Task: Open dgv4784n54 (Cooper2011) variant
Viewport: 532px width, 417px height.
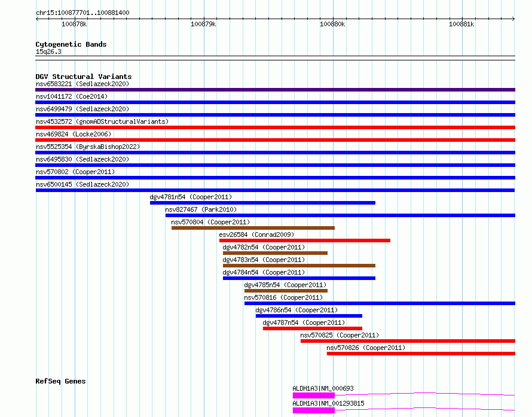Action: coord(264,272)
